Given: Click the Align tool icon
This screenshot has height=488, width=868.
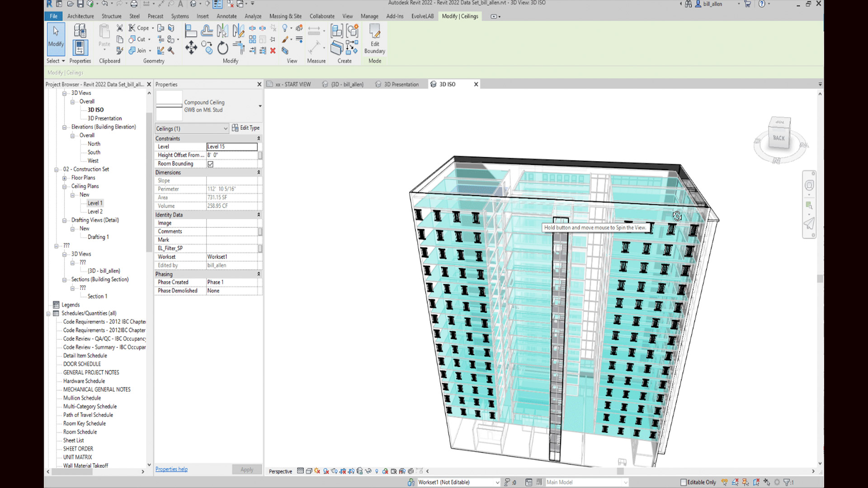Looking at the screenshot, I should coord(191,31).
